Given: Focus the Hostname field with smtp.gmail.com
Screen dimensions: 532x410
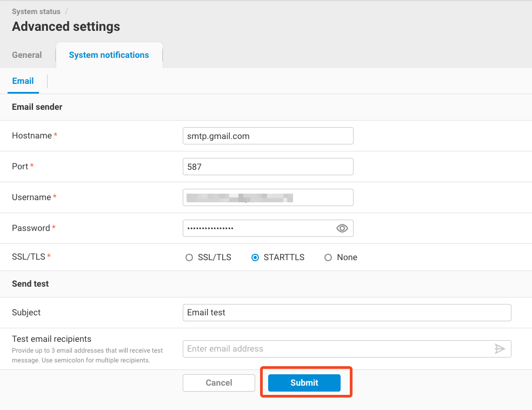Looking at the screenshot, I should click(268, 136).
